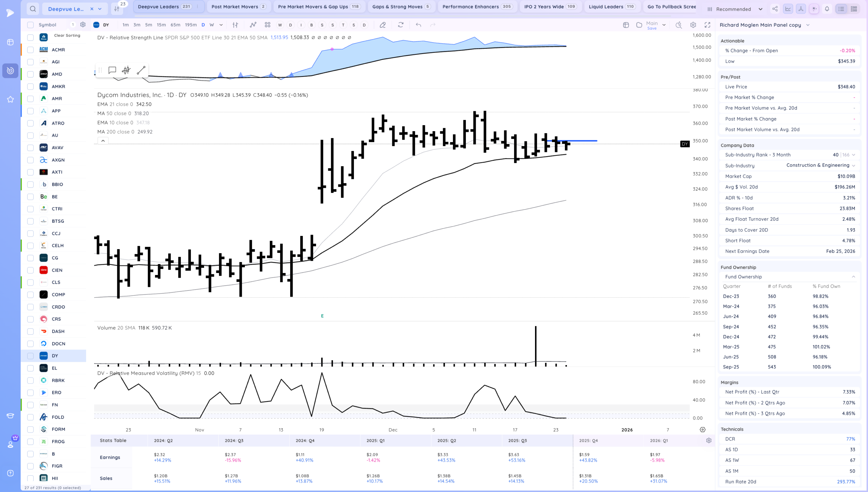The width and height of the screenshot is (868, 492).
Task: Tick the checkbox beside CELH
Action: click(31, 245)
